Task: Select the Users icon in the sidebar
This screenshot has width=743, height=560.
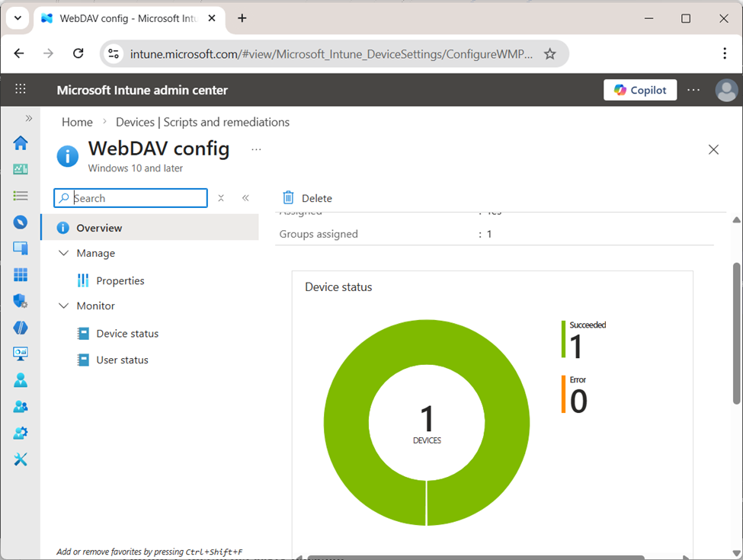Action: 21,379
